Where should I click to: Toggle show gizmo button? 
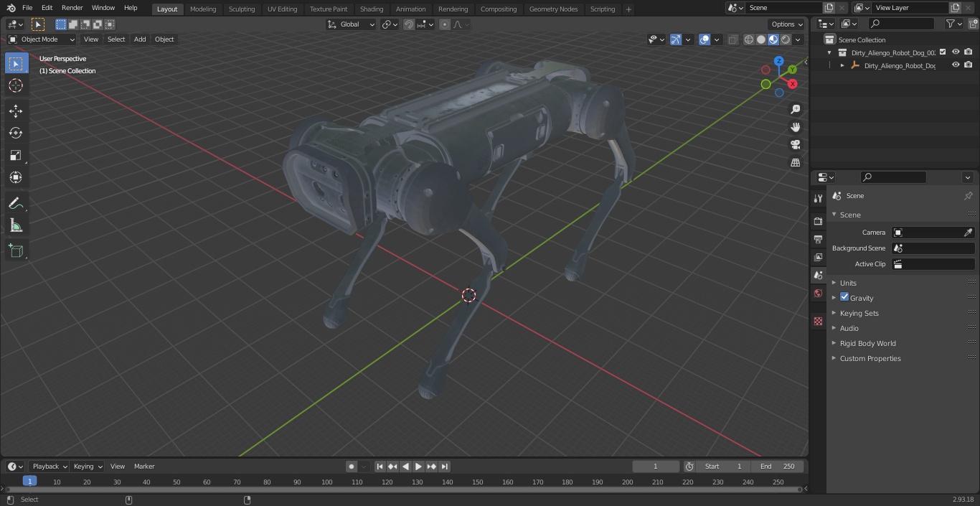676,39
